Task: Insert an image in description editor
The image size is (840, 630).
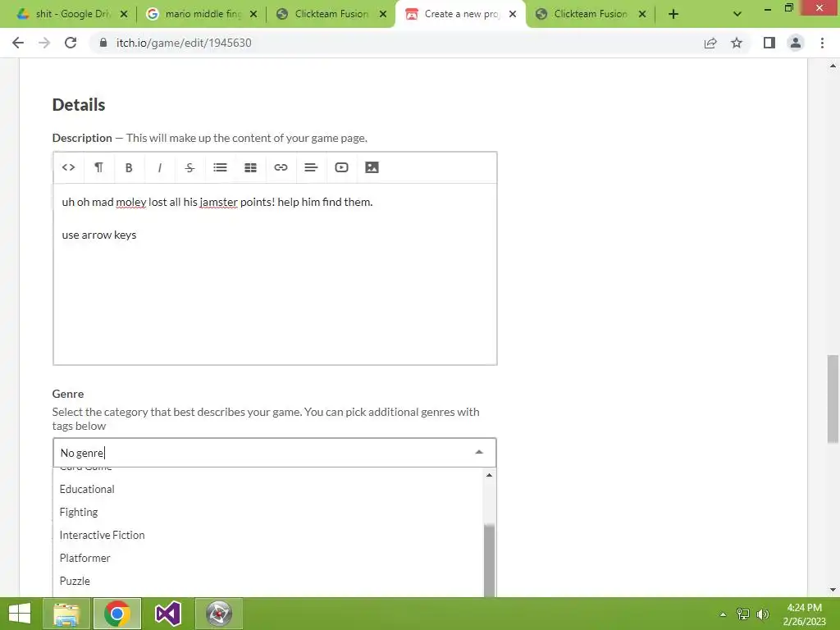Action: [372, 167]
